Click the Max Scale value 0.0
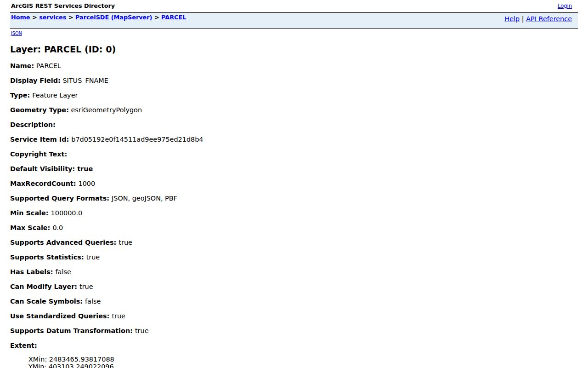 tap(58, 228)
